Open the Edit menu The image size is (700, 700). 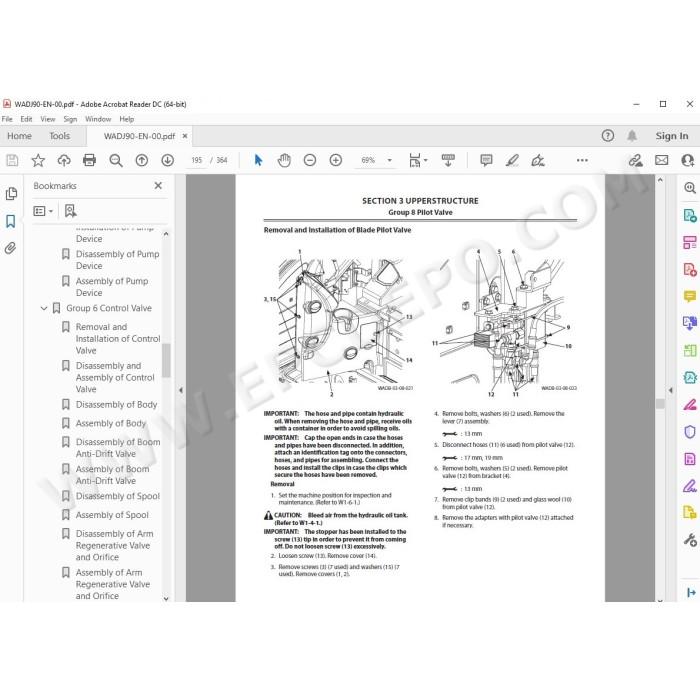coord(26,119)
